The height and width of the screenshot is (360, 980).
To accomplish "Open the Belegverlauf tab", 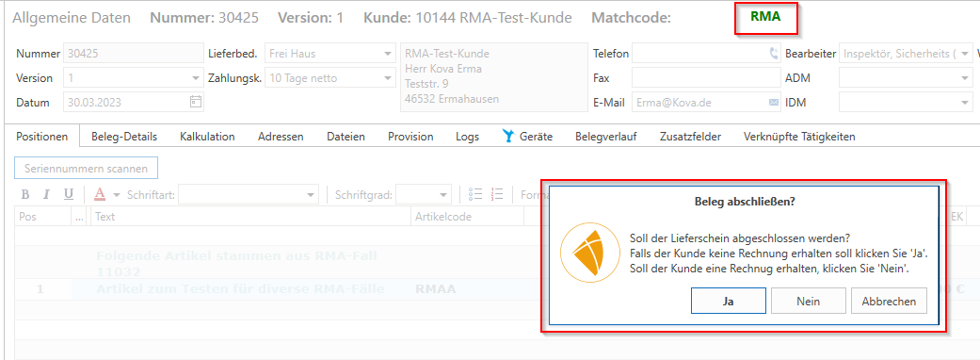I will click(x=605, y=137).
